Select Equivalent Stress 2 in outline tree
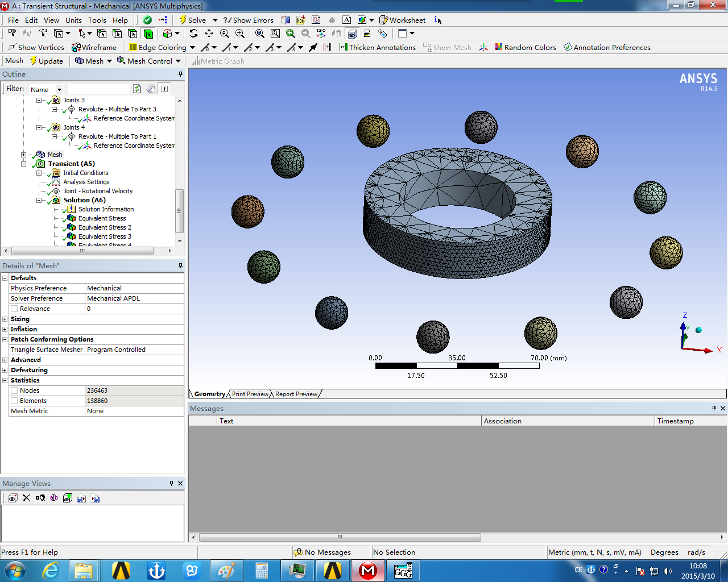 point(105,227)
